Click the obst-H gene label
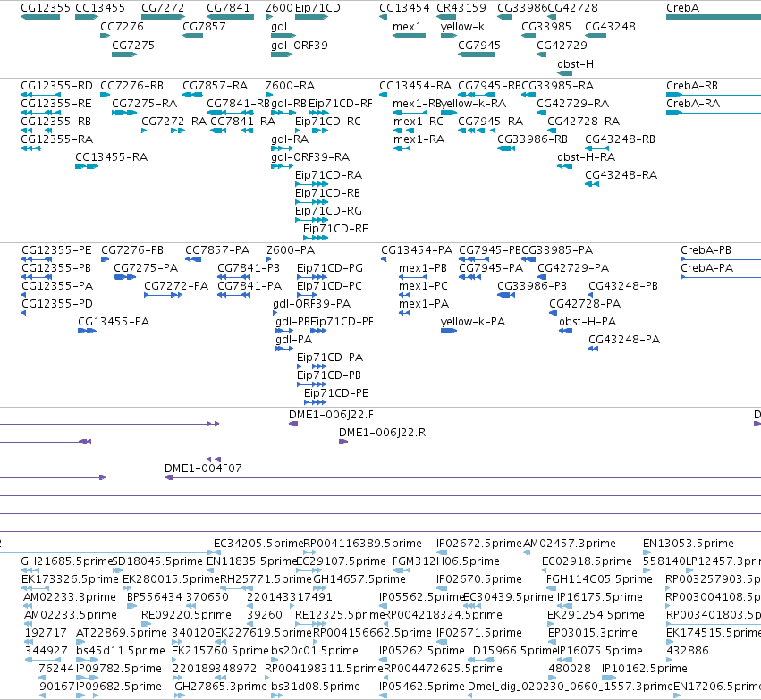 [575, 64]
